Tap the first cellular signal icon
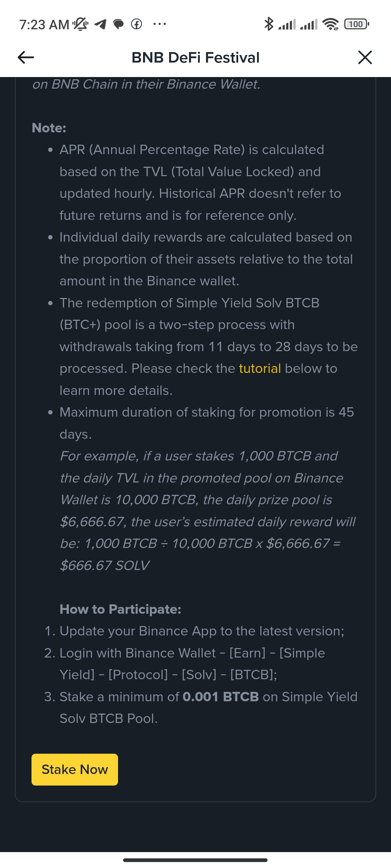Image resolution: width=391 pixels, height=868 pixels. tap(287, 24)
